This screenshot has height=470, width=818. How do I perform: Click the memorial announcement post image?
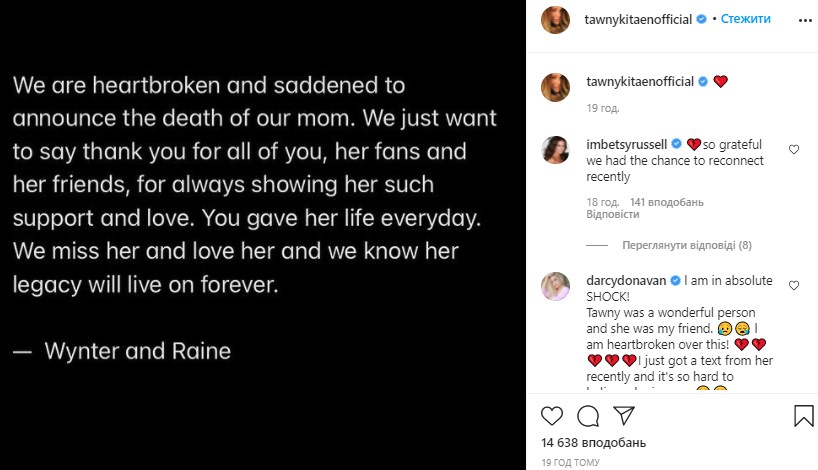[263, 235]
